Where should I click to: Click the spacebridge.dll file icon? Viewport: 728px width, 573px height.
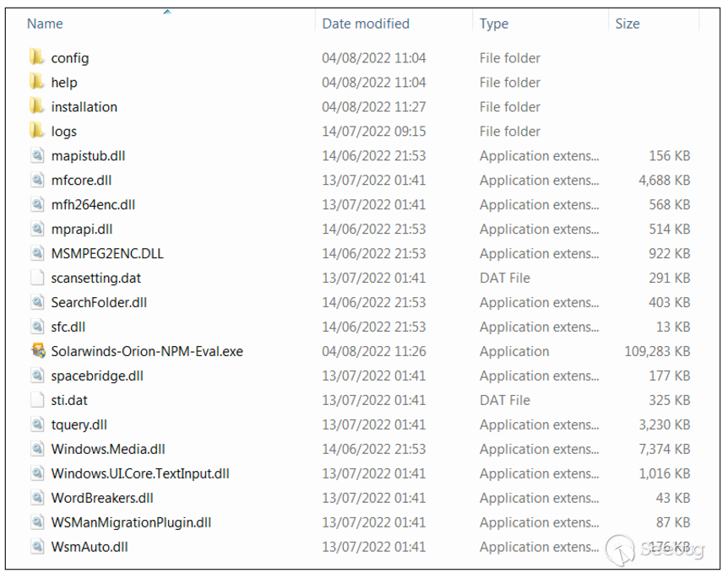(37, 376)
